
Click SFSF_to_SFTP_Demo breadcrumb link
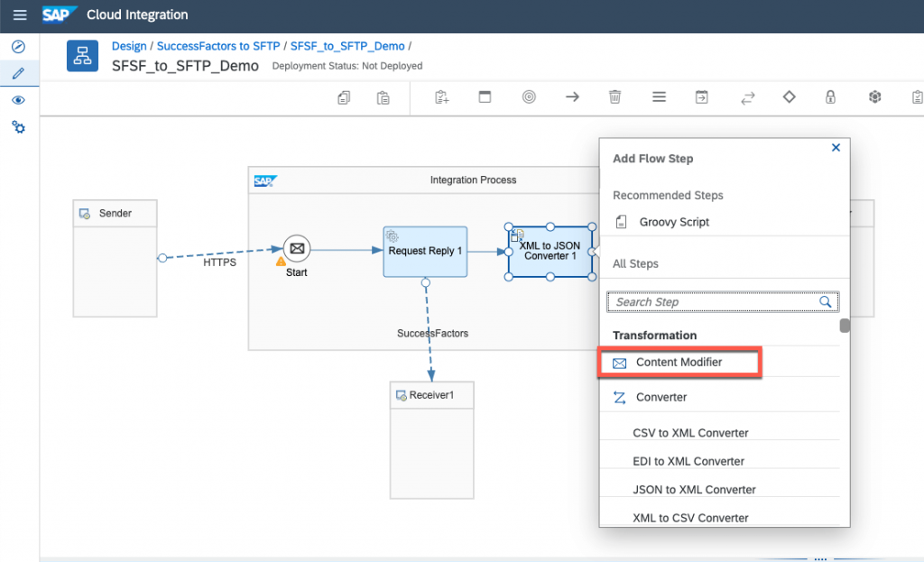tap(347, 46)
